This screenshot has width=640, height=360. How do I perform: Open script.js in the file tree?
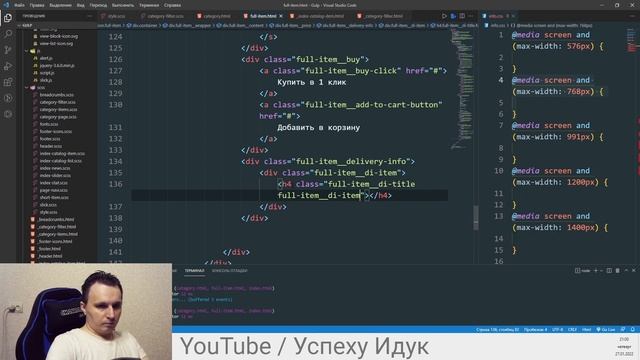click(x=47, y=73)
